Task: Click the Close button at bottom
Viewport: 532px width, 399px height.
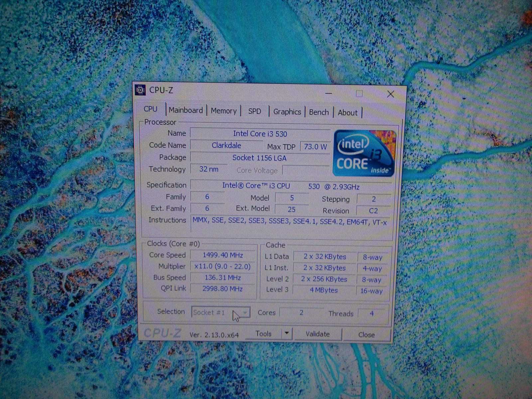Action: (x=366, y=334)
